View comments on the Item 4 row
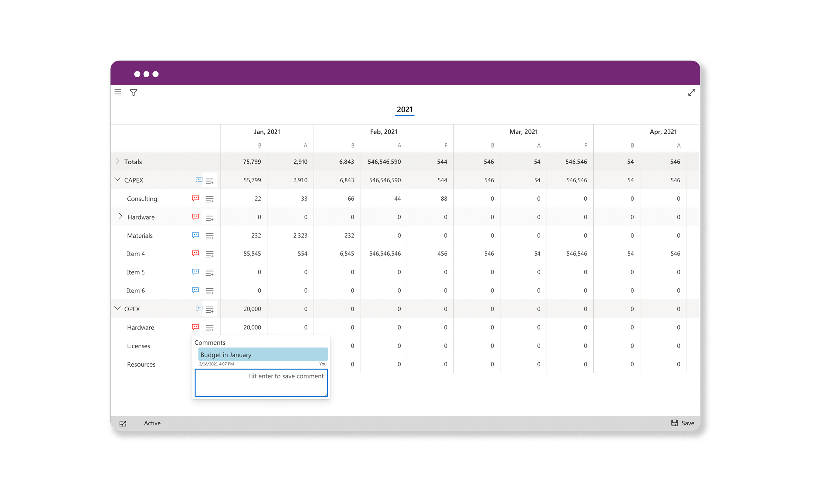The width and height of the screenshot is (820, 504). click(x=195, y=253)
